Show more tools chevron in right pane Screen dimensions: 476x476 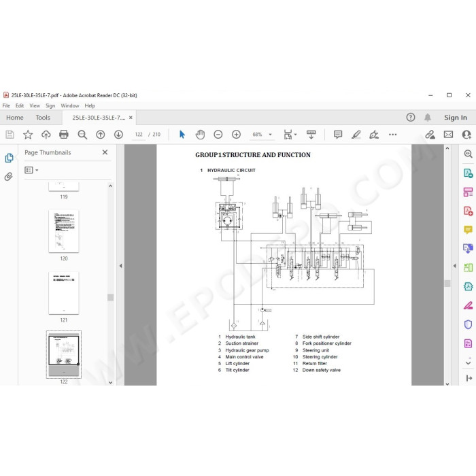[x=468, y=362]
